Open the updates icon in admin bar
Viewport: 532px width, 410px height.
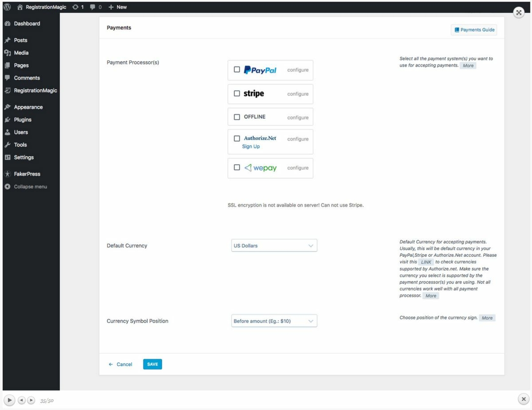click(76, 7)
